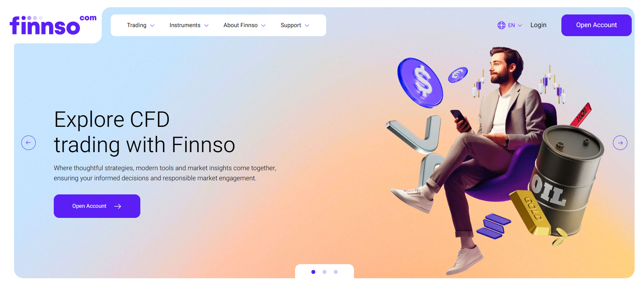
Task: Advance to the next slide arrow
Action: (620, 143)
